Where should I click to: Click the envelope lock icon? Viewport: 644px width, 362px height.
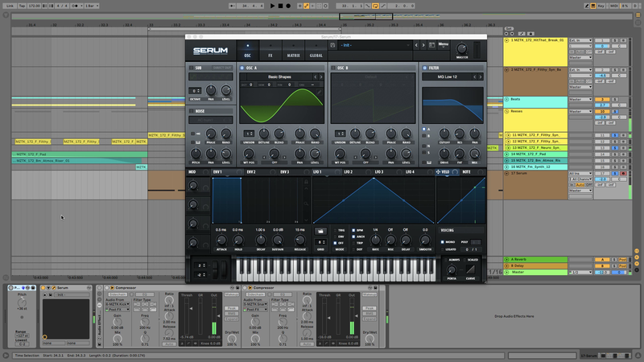306,182
